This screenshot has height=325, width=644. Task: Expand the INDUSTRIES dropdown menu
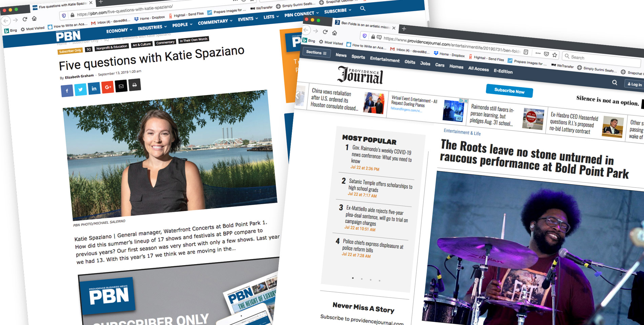tap(152, 27)
